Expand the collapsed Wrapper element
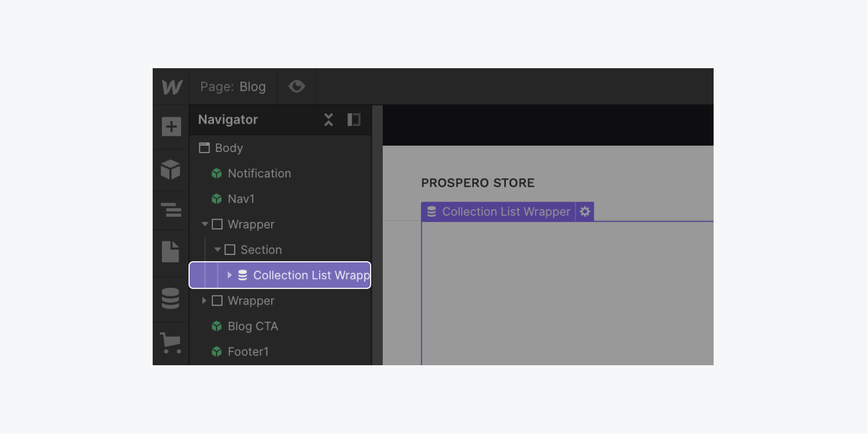The height and width of the screenshot is (434, 868). pyautogui.click(x=204, y=301)
